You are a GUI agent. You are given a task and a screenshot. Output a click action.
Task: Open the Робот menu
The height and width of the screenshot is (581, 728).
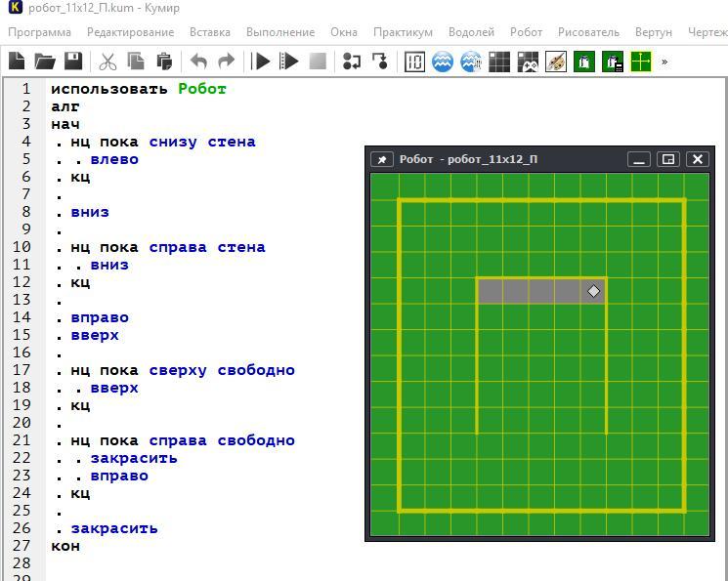pos(526,32)
